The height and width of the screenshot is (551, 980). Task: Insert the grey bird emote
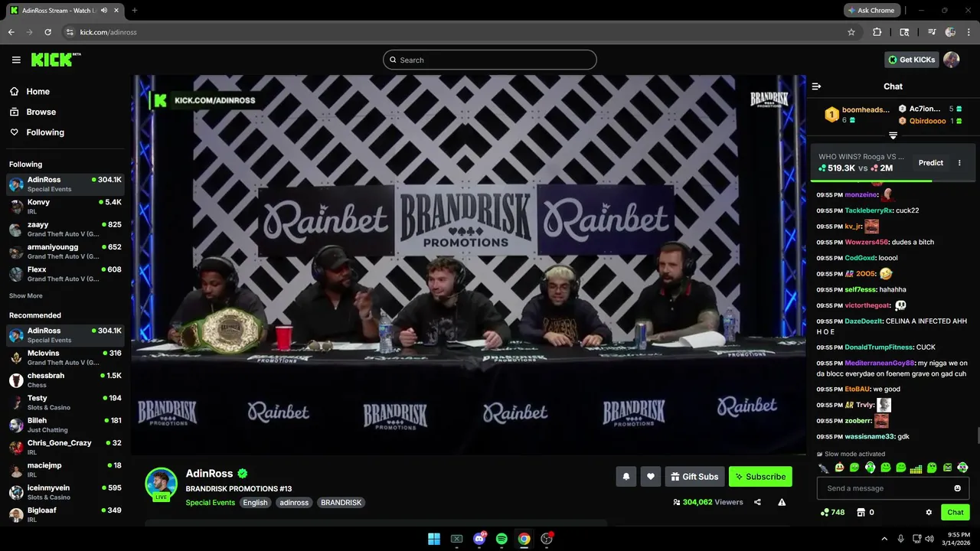point(823,468)
